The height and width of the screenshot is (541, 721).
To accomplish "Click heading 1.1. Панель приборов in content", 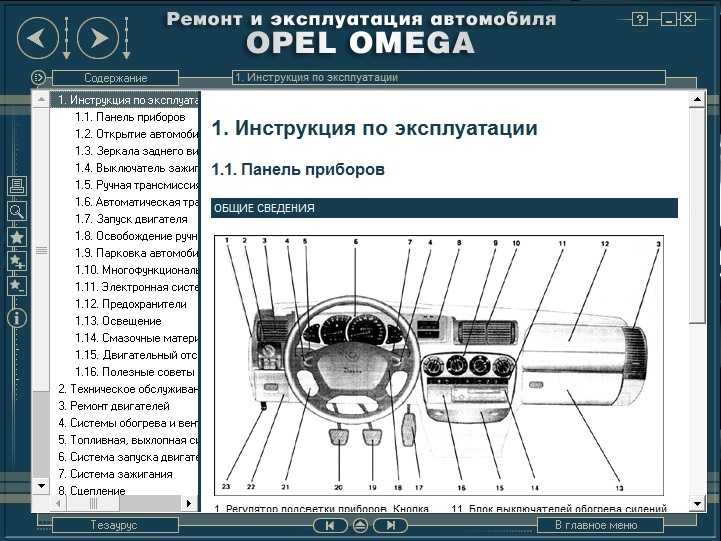I will 298,169.
